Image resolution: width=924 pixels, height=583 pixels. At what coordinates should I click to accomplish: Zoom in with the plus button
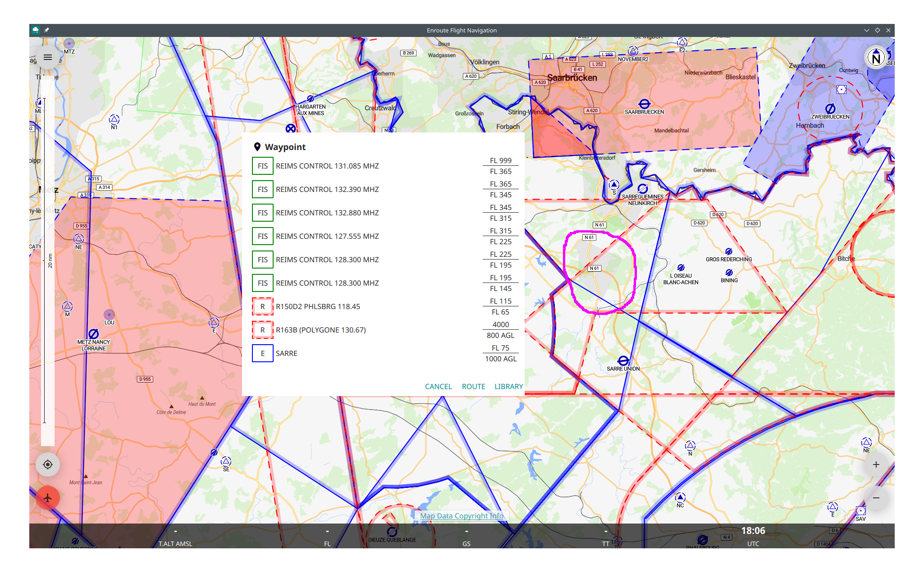[876, 465]
